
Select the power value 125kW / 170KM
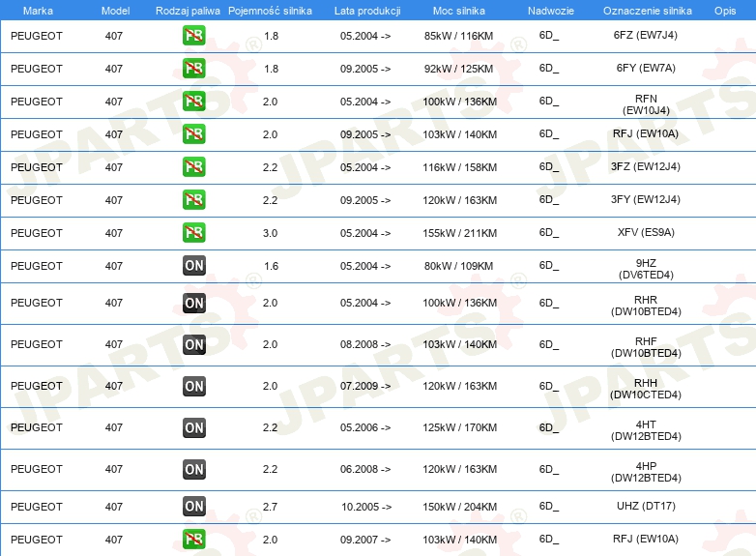(459, 427)
